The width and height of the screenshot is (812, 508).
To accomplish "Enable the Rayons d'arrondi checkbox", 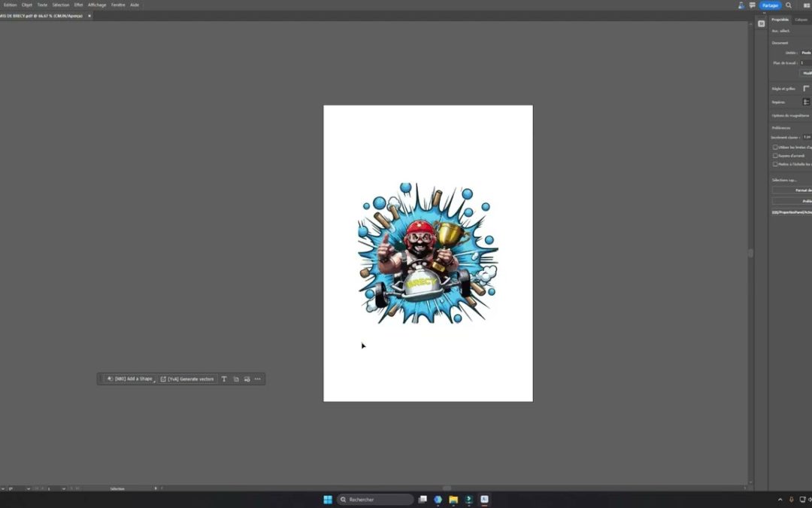I will 775,156.
